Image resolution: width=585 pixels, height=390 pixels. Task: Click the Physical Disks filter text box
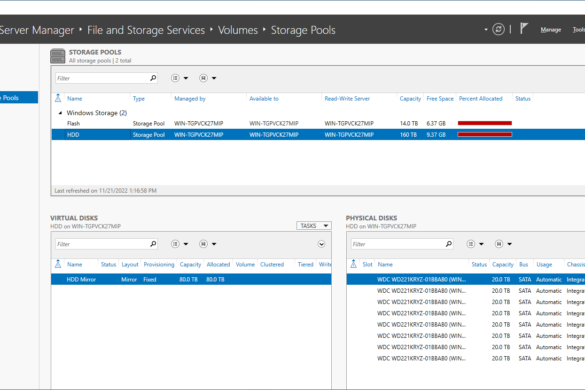tap(398, 244)
